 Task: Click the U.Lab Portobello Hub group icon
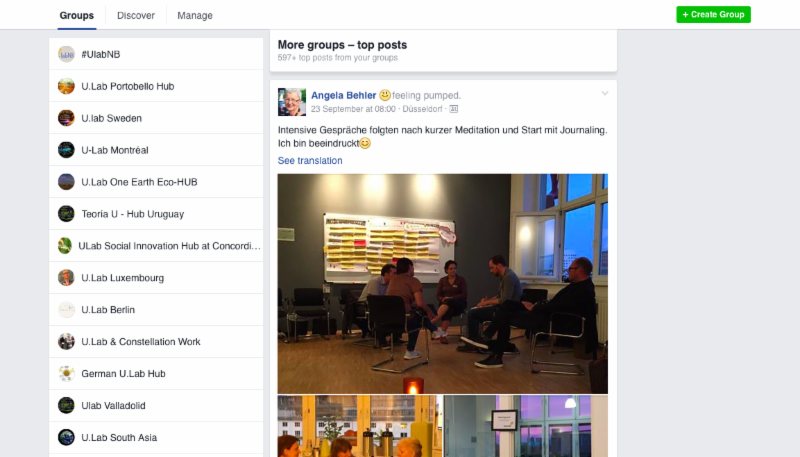[x=66, y=86]
